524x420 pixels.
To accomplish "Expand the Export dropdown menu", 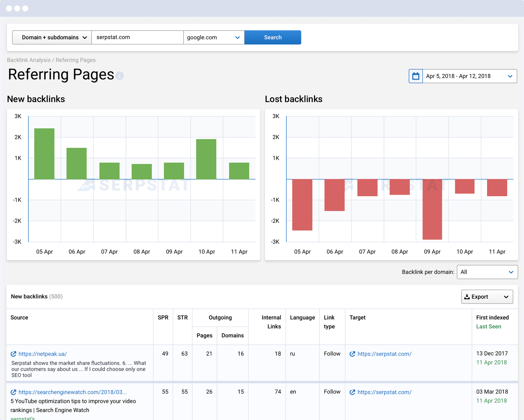I will 506,297.
